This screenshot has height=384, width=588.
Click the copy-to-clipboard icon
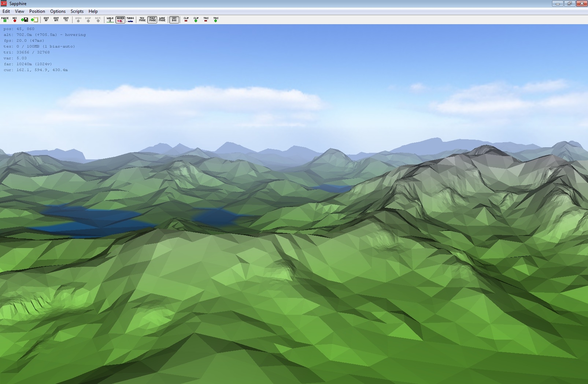(34, 19)
